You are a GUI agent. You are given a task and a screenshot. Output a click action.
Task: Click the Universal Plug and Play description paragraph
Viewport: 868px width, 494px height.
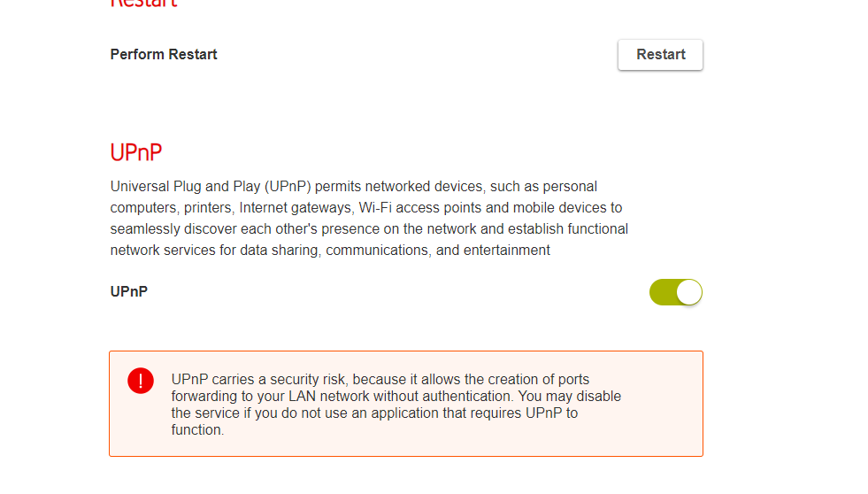[369, 219]
